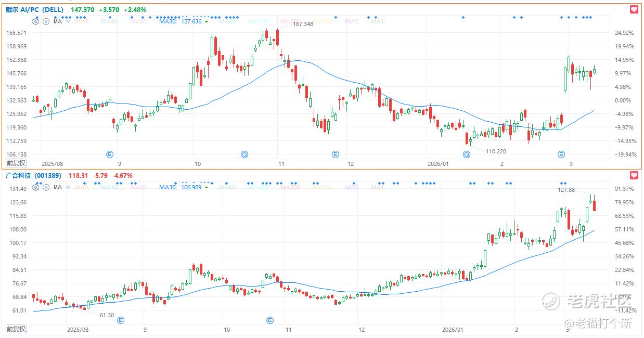Select the late-February E marker in DELL chart
The width and height of the screenshot is (644, 338).
[561, 154]
